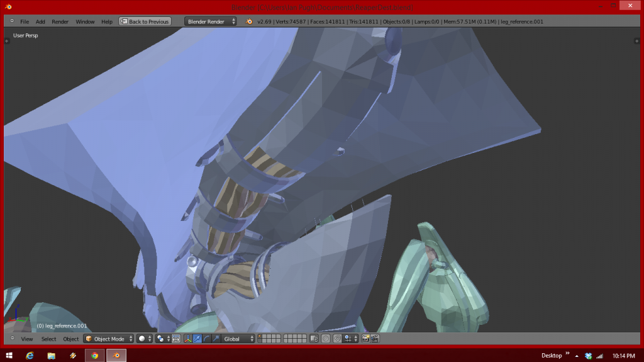Image resolution: width=644 pixels, height=362 pixels.
Task: Open the Global transform orientation dropdown
Action: click(238, 339)
